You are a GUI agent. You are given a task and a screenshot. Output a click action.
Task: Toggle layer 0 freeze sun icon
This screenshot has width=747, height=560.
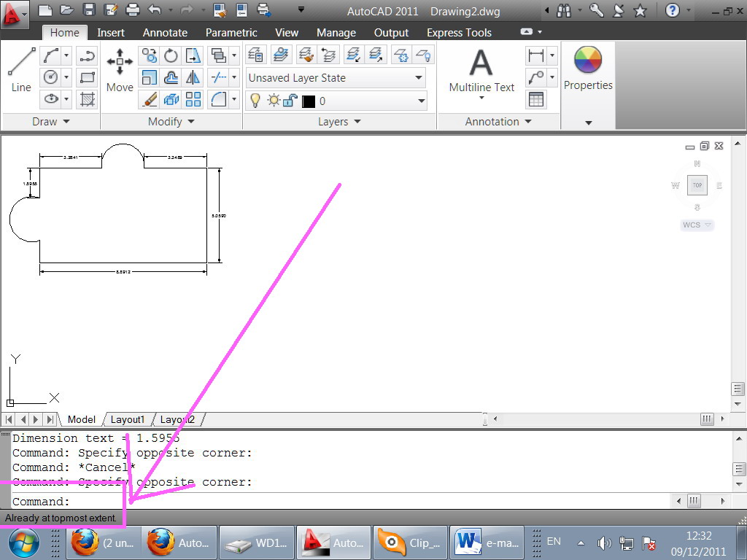coord(274,101)
